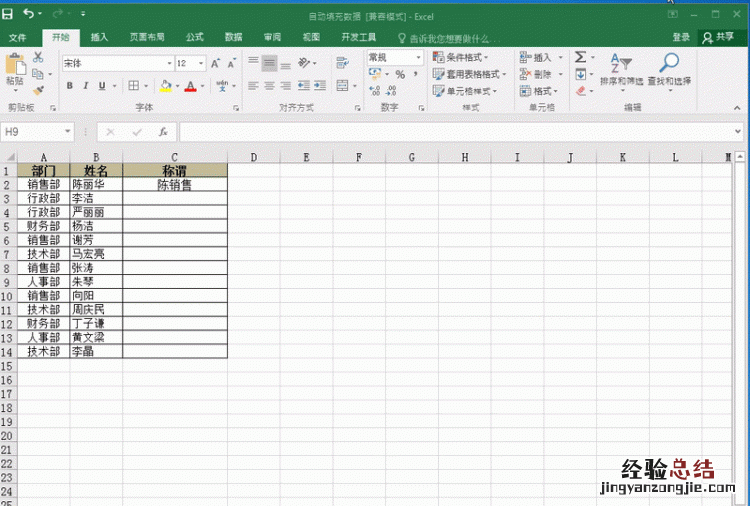Click the 共享 share button

pos(718,37)
